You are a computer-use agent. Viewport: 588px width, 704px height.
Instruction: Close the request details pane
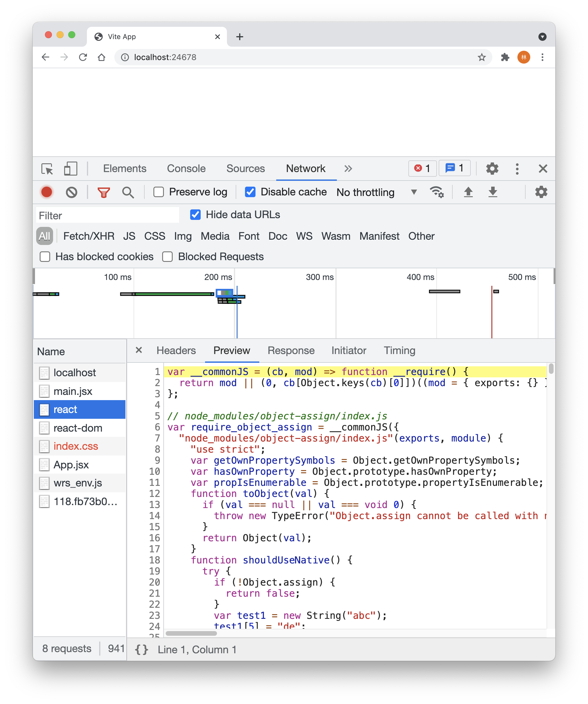139,350
